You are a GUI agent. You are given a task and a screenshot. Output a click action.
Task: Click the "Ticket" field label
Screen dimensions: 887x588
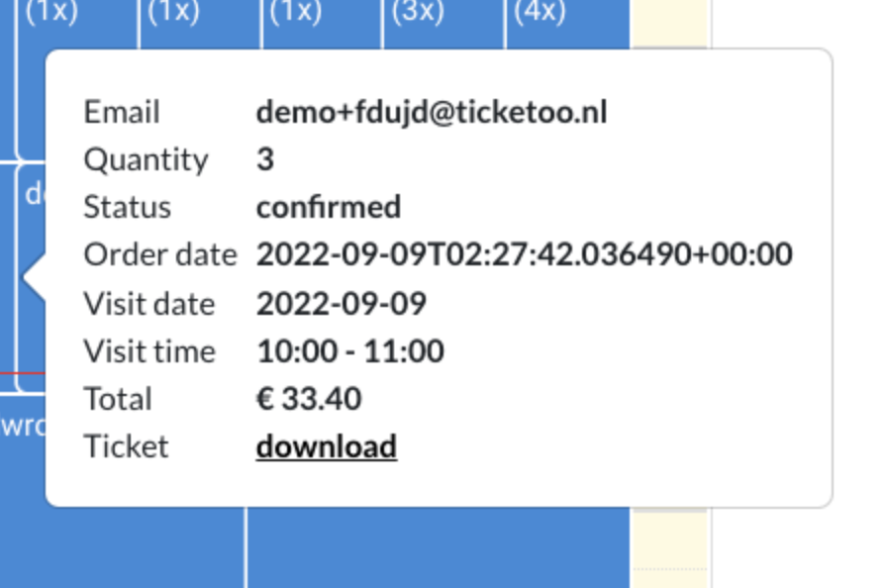[x=126, y=446]
